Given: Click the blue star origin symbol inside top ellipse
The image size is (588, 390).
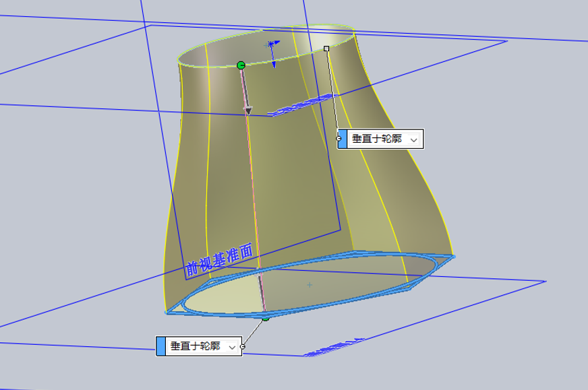Looking at the screenshot, I should coord(271,44).
